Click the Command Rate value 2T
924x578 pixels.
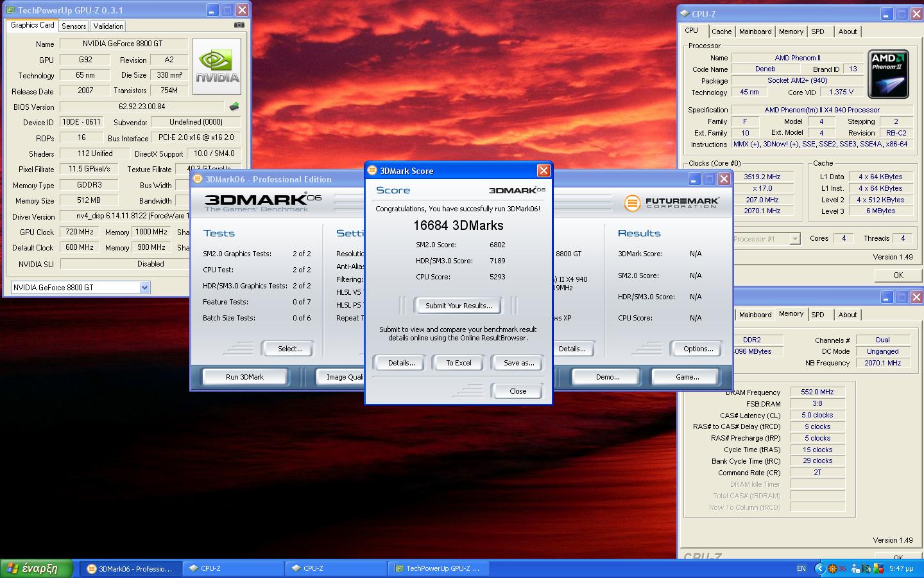point(817,472)
